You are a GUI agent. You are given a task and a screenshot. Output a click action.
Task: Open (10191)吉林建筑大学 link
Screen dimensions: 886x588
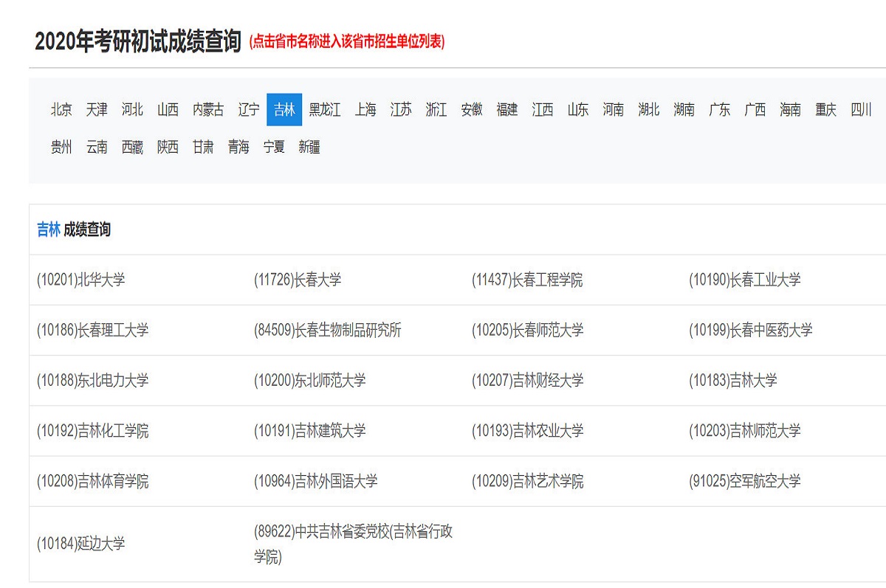310,431
